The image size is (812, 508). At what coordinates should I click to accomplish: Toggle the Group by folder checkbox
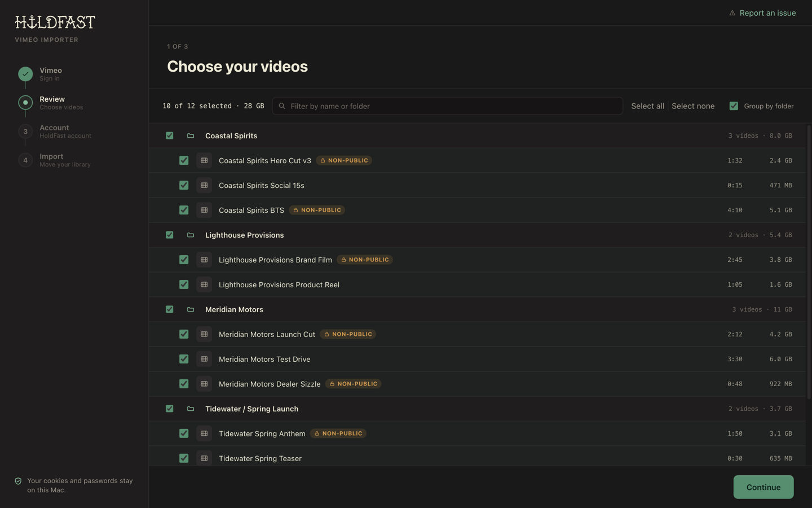pyautogui.click(x=734, y=106)
